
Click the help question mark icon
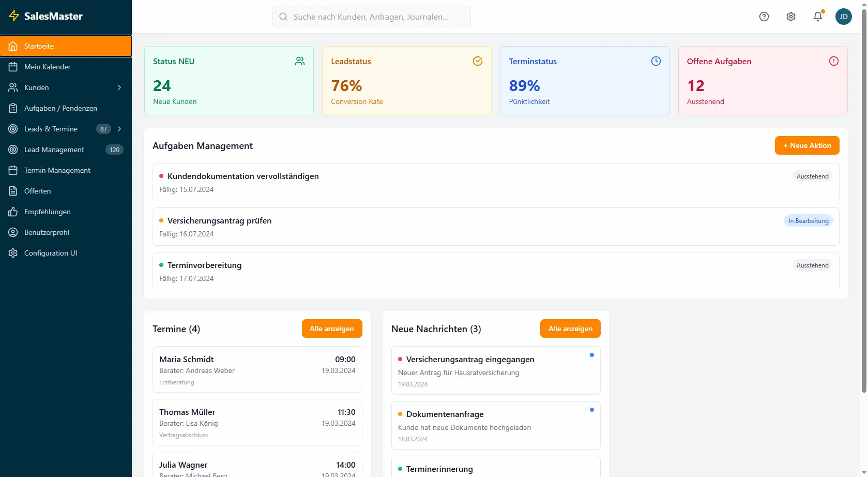tap(764, 17)
